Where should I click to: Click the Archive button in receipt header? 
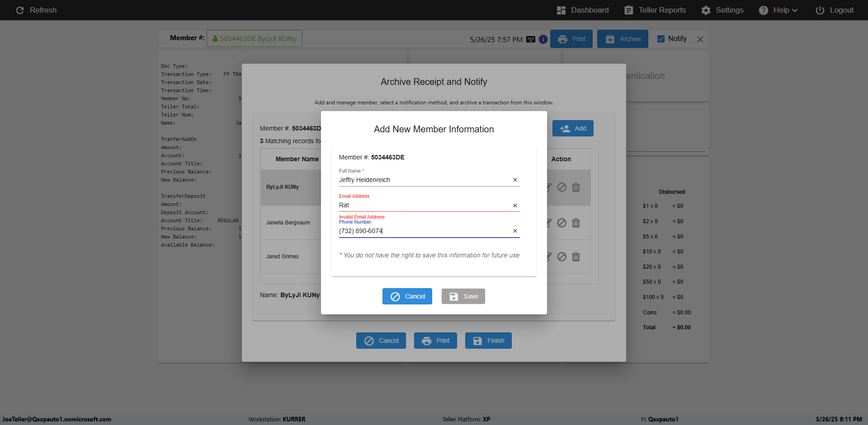623,39
